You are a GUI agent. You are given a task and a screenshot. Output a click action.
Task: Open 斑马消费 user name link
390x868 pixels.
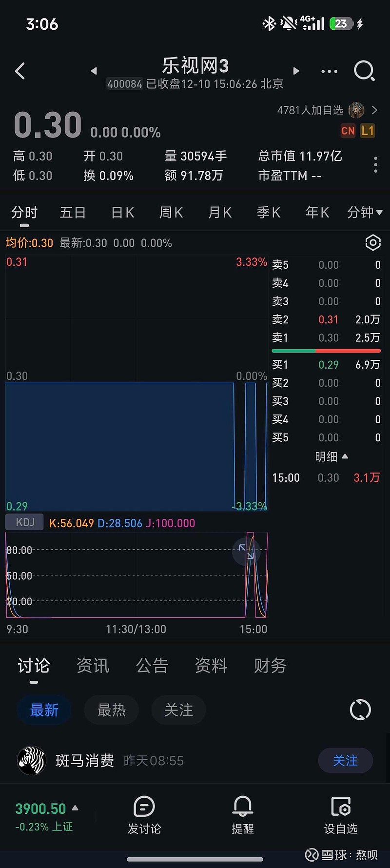tap(85, 761)
